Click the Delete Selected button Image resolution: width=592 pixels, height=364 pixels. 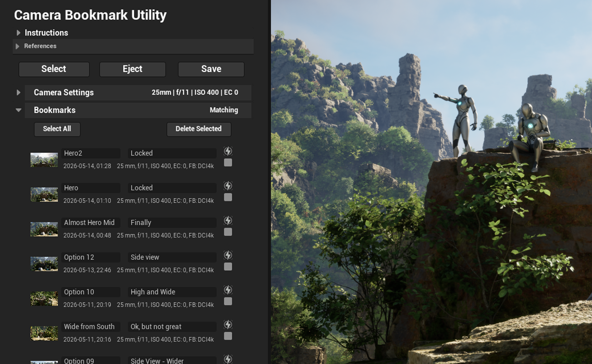[x=199, y=129]
